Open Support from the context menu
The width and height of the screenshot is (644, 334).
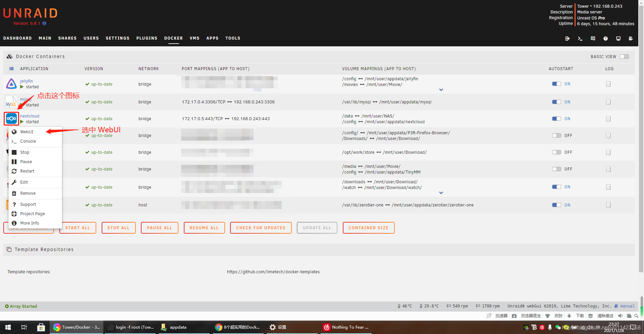pyautogui.click(x=35, y=204)
